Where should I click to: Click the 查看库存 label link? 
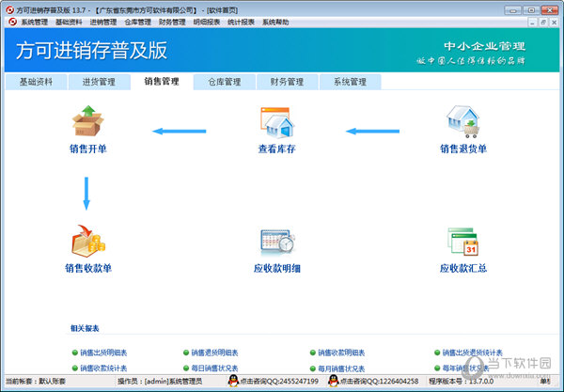[277, 149]
